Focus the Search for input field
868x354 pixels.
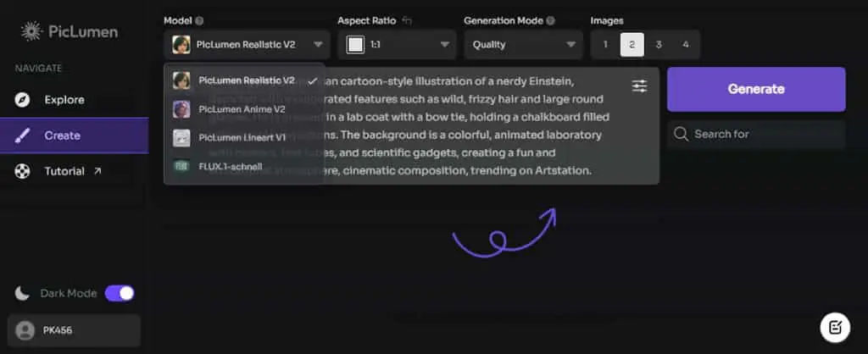coord(756,134)
